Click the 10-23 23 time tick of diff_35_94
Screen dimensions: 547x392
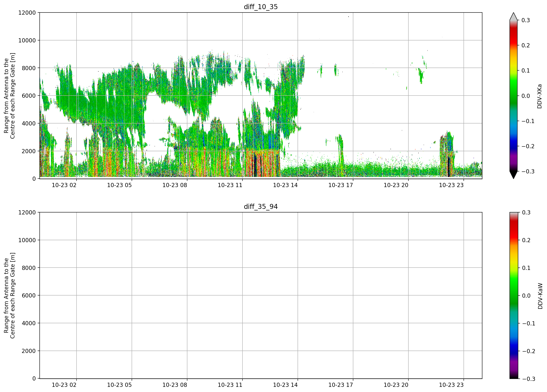click(451, 385)
